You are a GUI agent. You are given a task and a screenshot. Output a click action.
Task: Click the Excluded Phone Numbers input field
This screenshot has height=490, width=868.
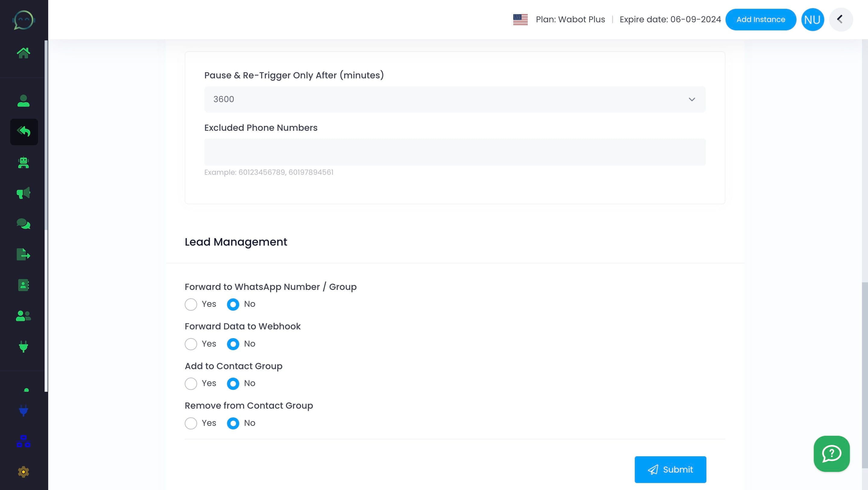coord(454,152)
